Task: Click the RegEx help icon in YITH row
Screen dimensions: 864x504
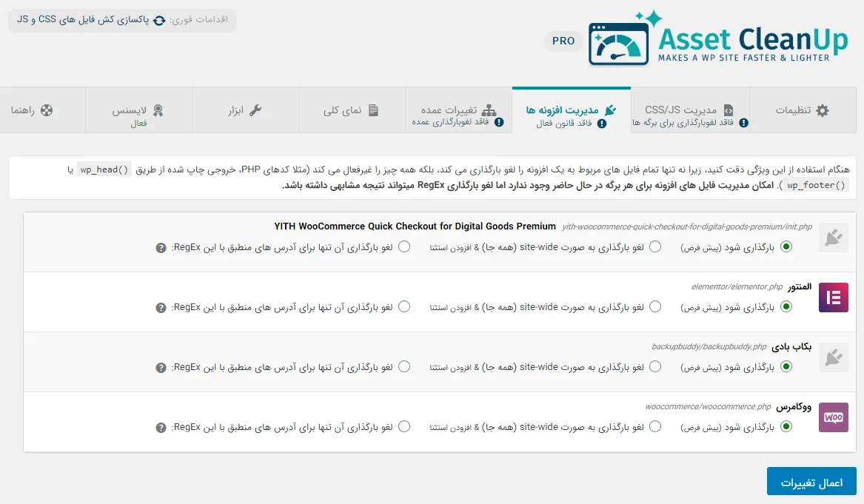Action: 161,248
